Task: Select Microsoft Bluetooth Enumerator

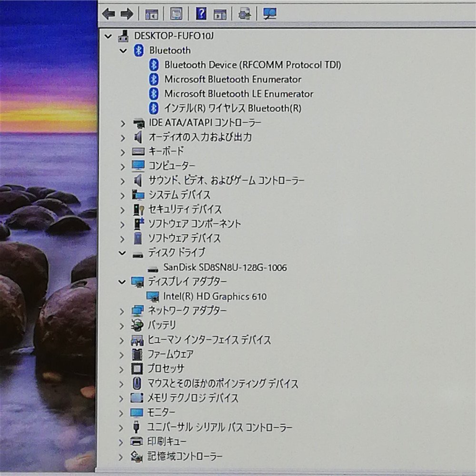Action: (233, 79)
